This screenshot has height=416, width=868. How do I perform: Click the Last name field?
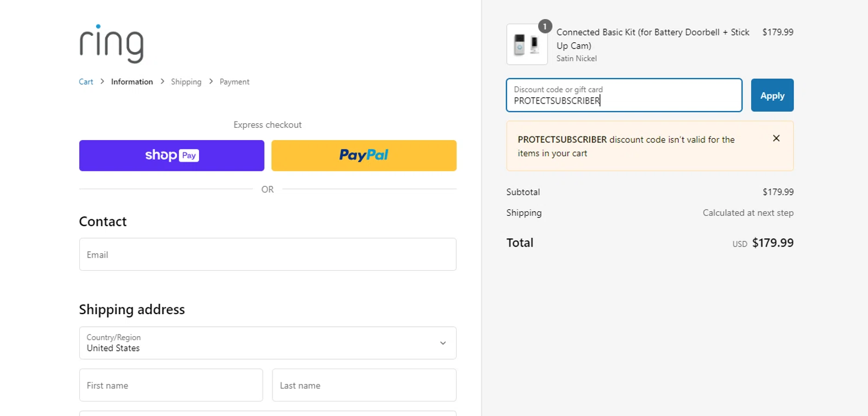[x=364, y=385]
